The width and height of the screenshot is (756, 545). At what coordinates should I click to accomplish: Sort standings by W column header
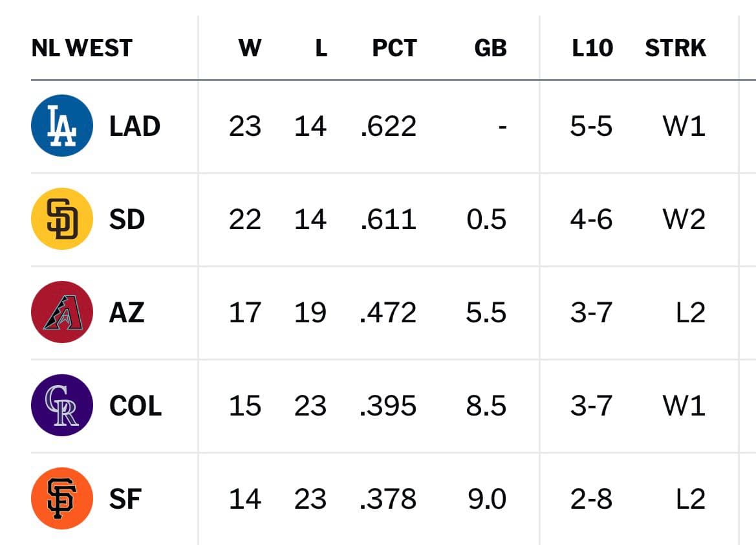point(250,48)
